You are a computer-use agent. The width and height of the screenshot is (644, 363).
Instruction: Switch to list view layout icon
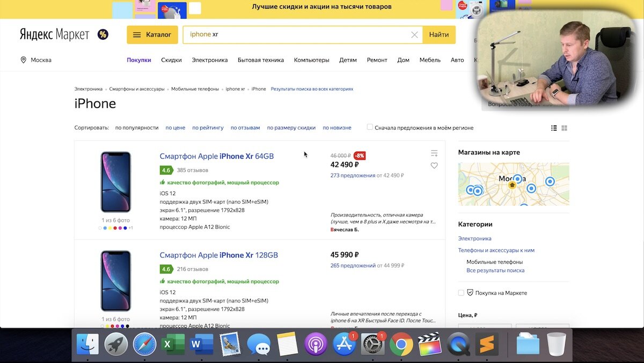click(554, 128)
